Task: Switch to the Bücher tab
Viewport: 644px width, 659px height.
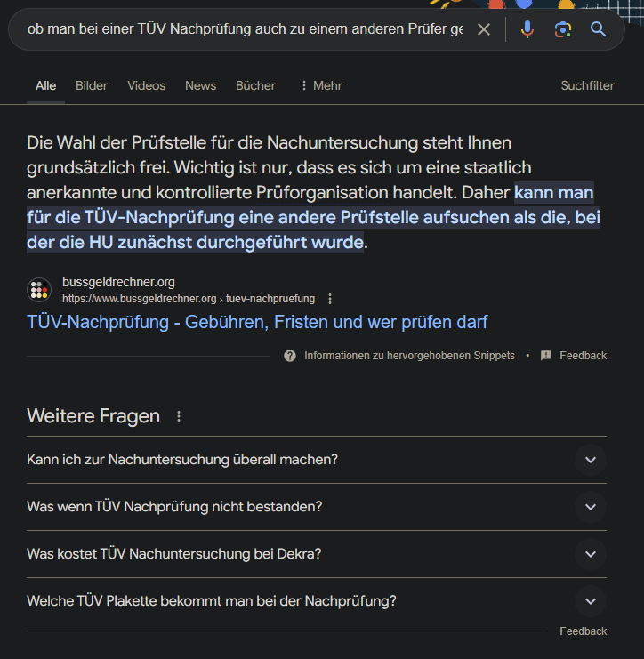Action: (x=255, y=85)
